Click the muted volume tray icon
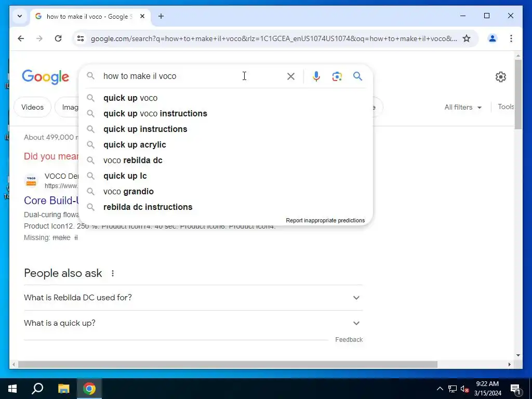Viewport: 532px width, 399px height. pyautogui.click(x=464, y=389)
